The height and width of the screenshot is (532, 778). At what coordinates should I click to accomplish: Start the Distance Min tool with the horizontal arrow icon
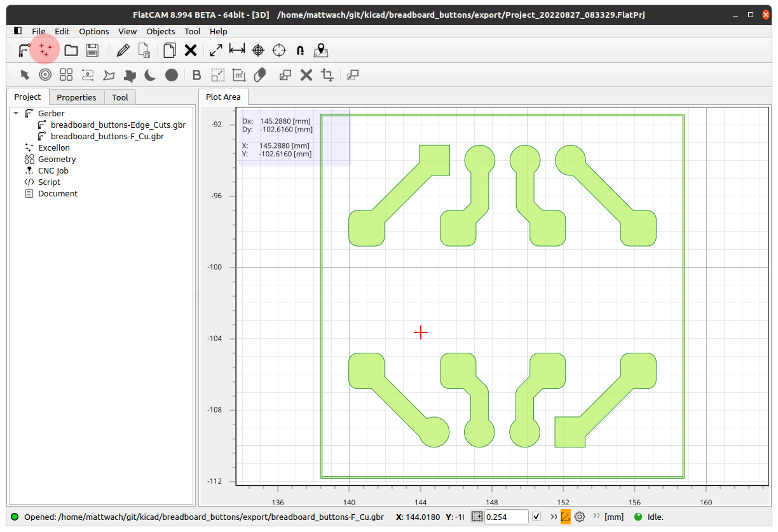(237, 50)
